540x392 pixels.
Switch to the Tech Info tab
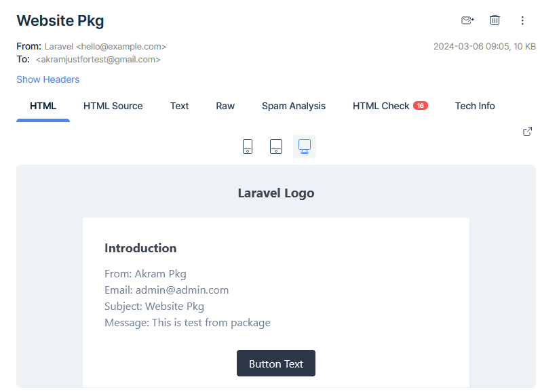(475, 106)
